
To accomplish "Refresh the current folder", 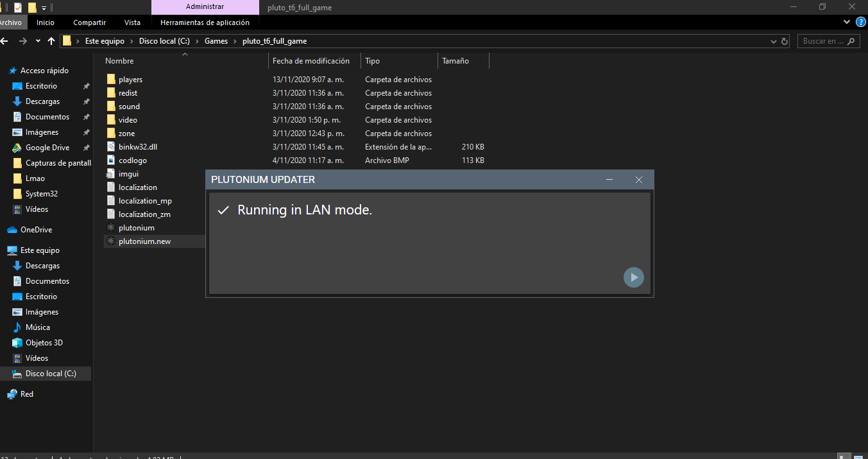I will (785, 41).
